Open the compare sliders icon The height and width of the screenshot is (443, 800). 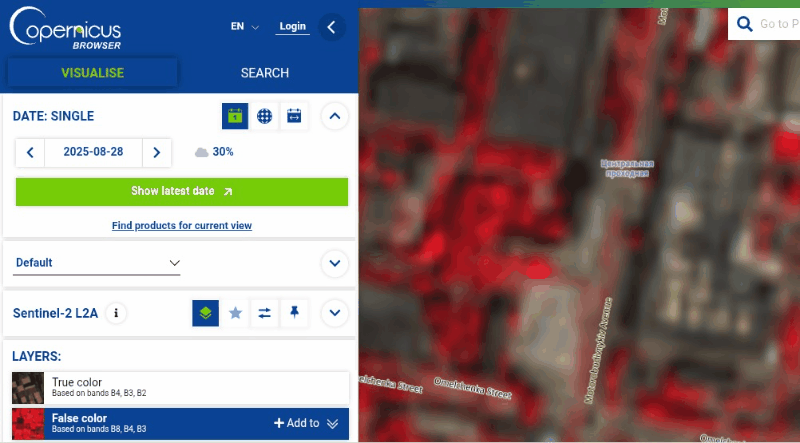(x=264, y=313)
